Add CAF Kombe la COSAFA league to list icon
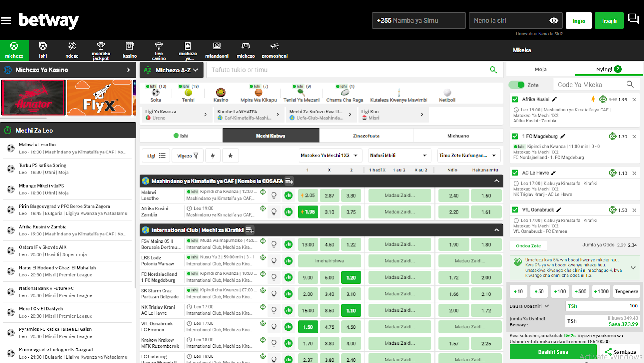644x363 pixels. tap(289, 181)
